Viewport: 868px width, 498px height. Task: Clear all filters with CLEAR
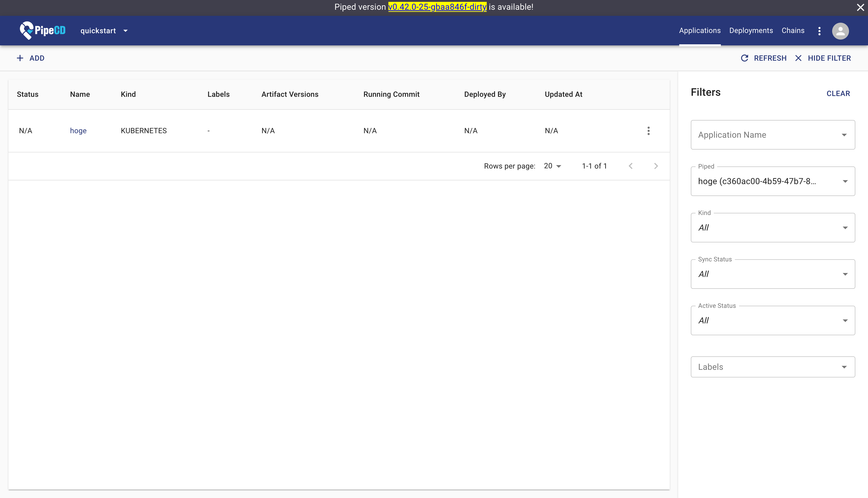tap(838, 93)
